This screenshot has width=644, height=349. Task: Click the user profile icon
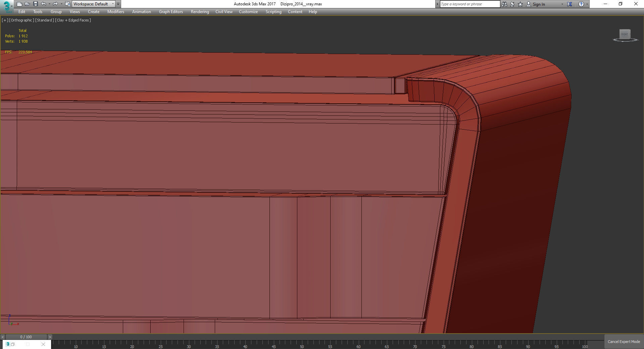click(529, 4)
